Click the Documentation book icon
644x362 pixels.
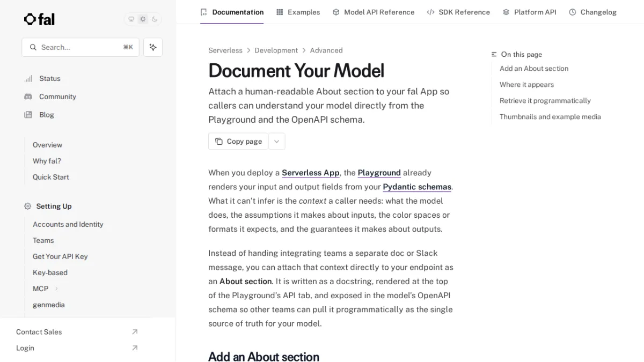pyautogui.click(x=204, y=12)
